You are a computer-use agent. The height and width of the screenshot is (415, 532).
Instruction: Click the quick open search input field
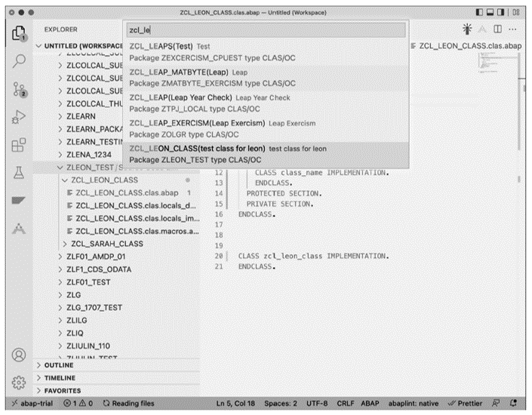tap(266, 30)
